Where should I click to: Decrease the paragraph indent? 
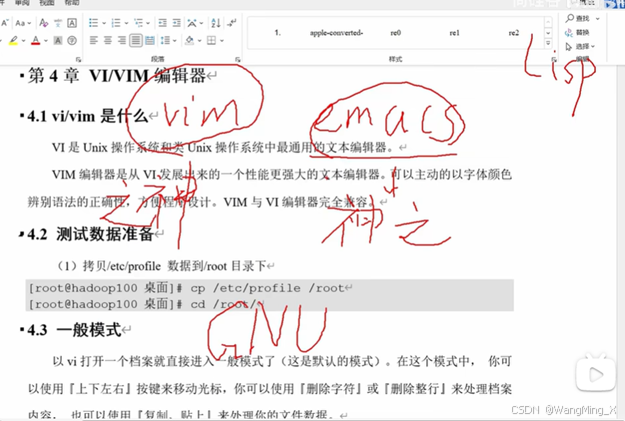pyautogui.click(x=163, y=23)
